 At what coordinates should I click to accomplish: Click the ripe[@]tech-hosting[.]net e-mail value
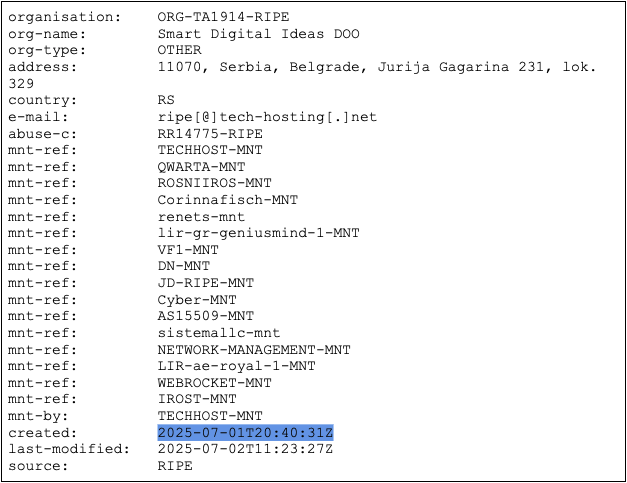(x=267, y=117)
